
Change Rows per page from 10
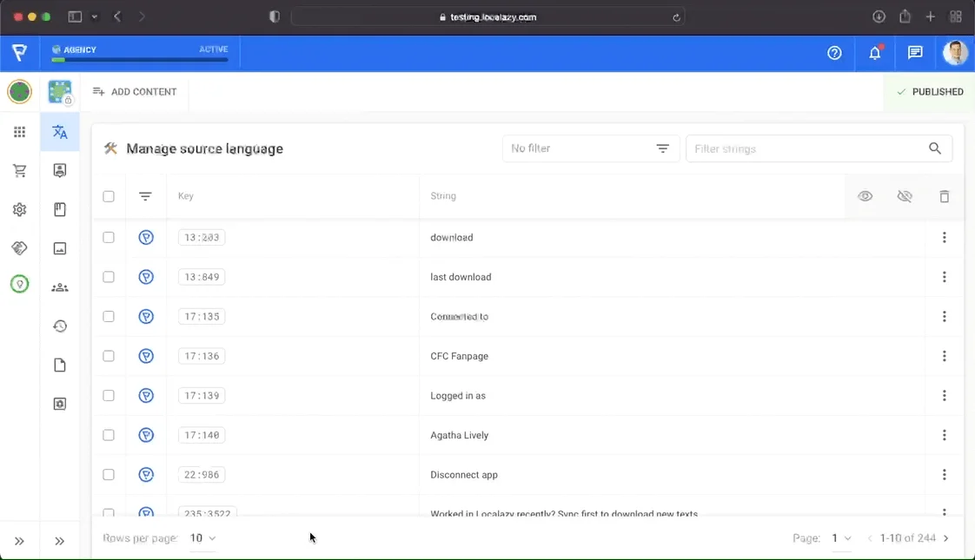pos(202,537)
